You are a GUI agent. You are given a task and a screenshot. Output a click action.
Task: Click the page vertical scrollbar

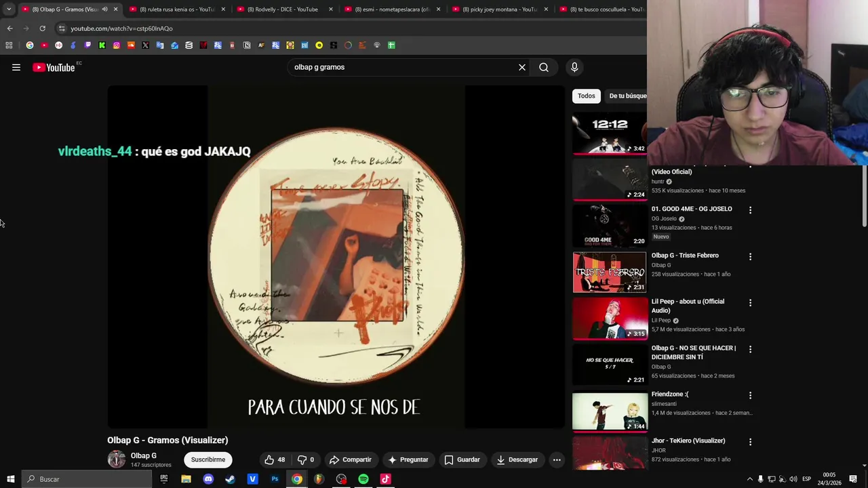[864, 197]
